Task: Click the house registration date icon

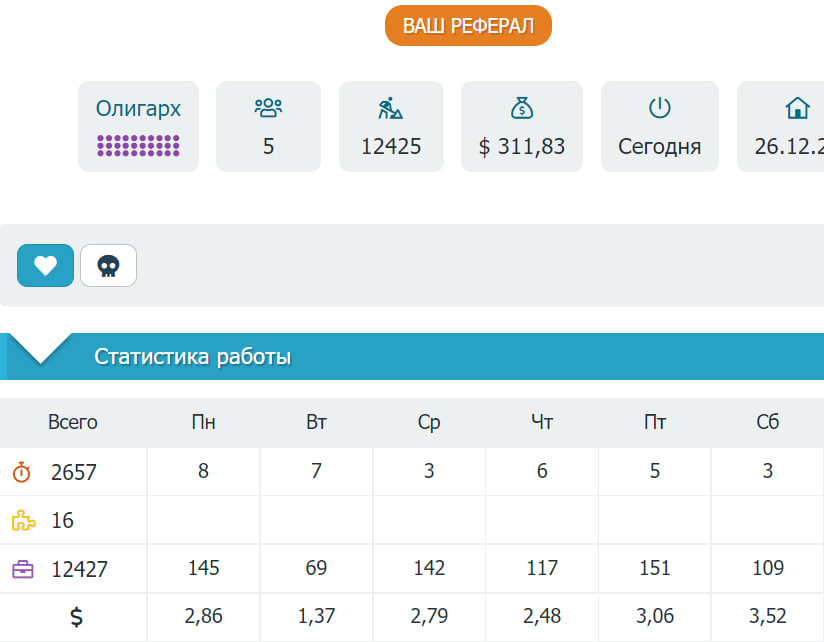Action: click(x=796, y=108)
